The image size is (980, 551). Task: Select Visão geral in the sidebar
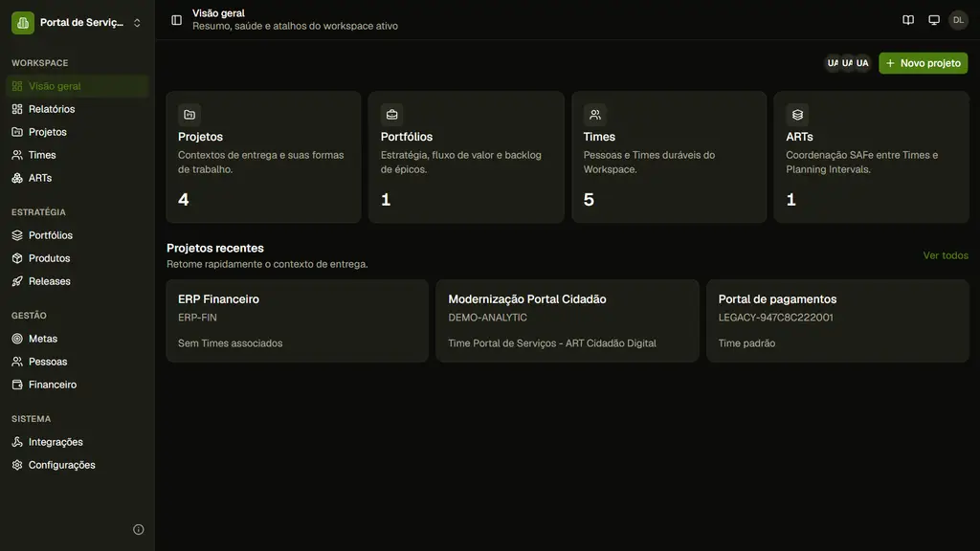(77, 86)
